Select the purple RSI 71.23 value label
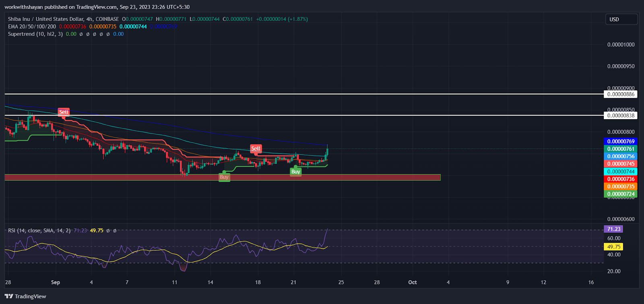 pos(613,229)
